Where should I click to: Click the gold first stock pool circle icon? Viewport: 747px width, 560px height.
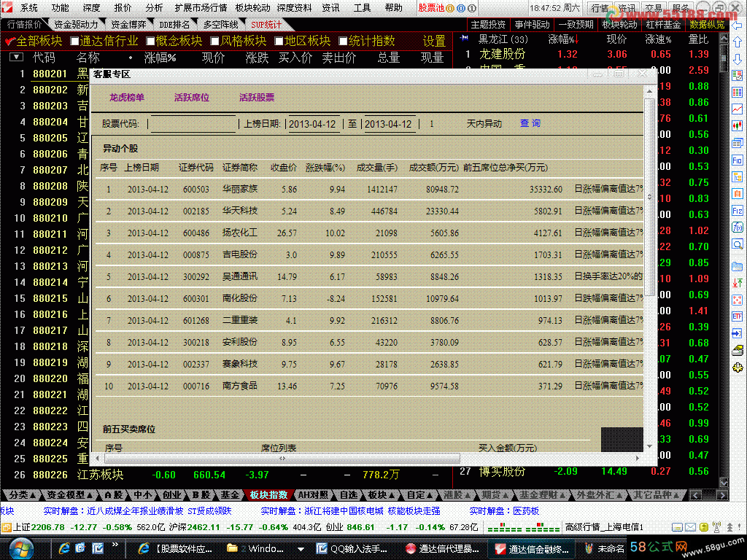coord(449,8)
